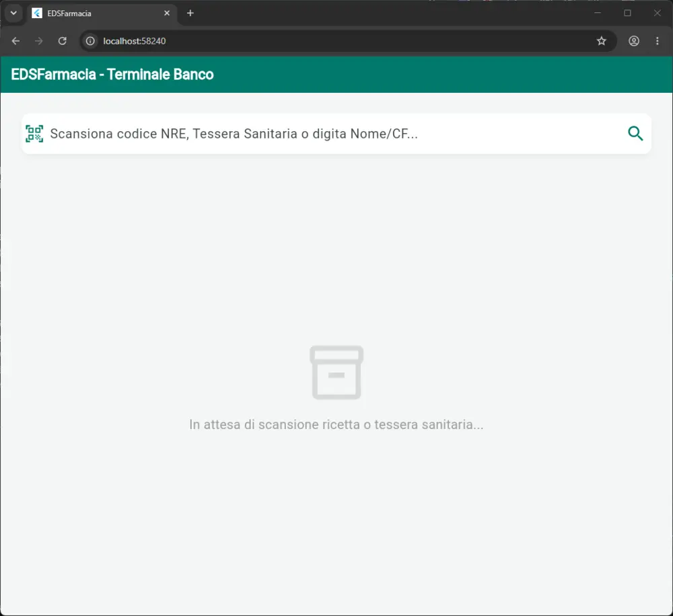This screenshot has height=616, width=673.
Task: Select the EDSFarmacia browser tab
Action: point(102,13)
